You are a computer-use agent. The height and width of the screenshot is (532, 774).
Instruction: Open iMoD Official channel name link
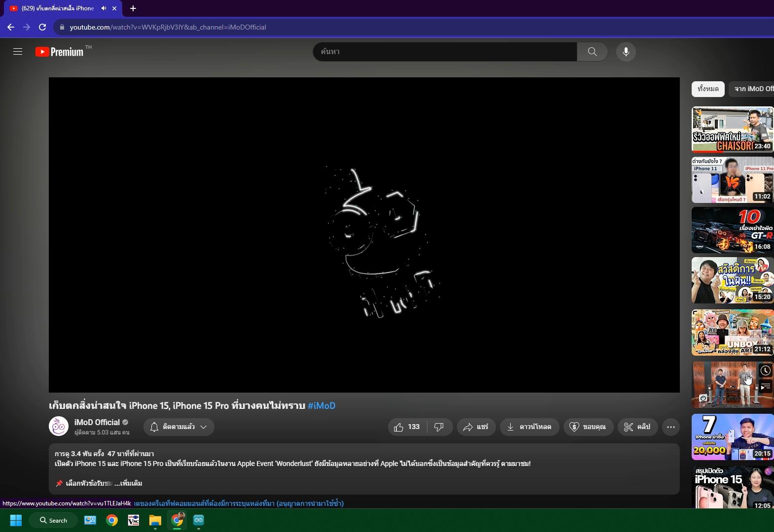coord(97,422)
